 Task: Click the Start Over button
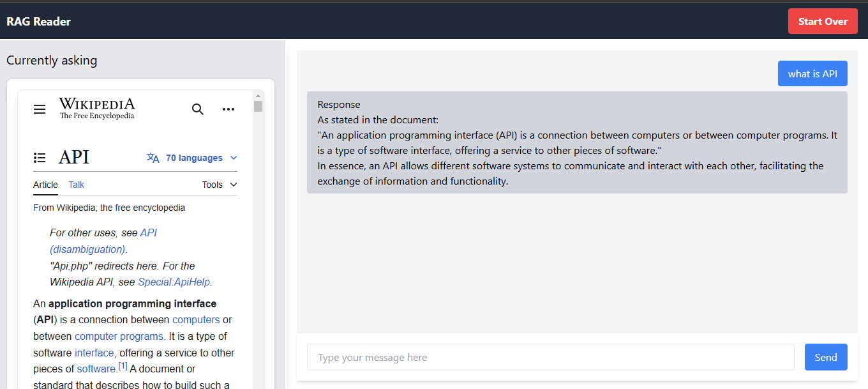click(823, 21)
